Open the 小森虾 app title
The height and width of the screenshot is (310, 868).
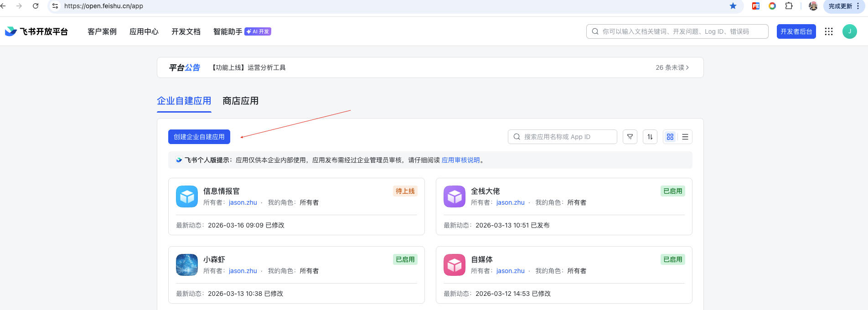pos(214,259)
